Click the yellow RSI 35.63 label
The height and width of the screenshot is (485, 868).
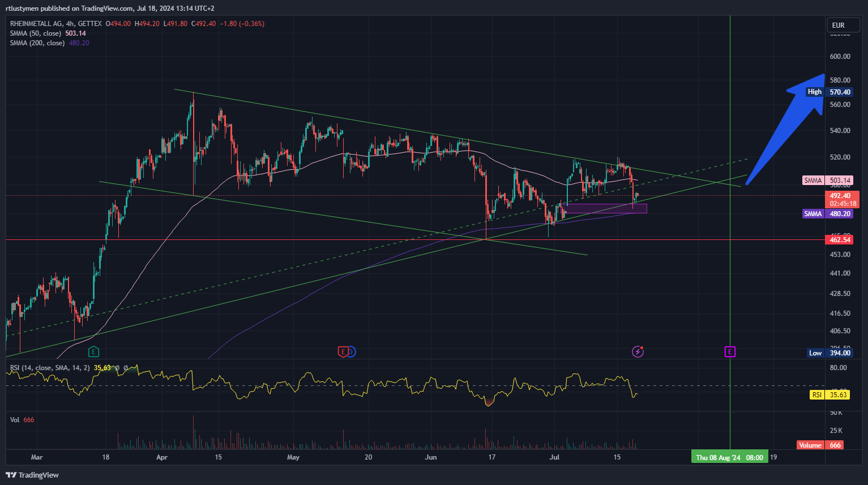click(x=831, y=395)
